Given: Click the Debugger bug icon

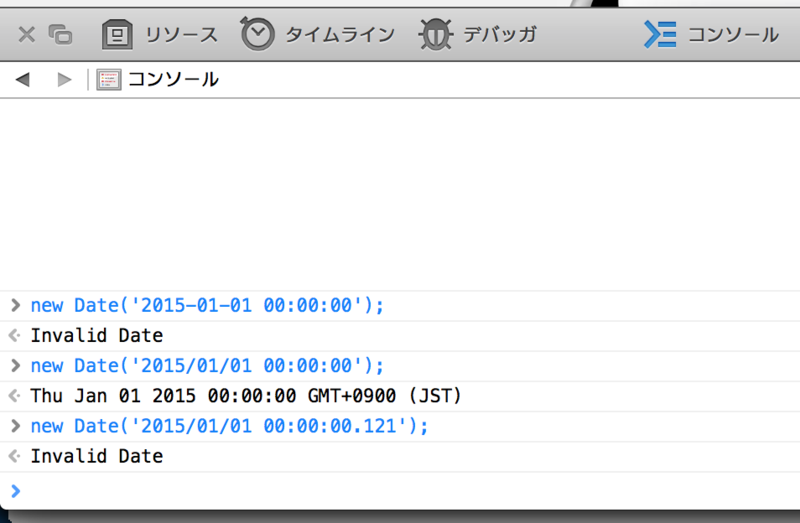Looking at the screenshot, I should pos(435,35).
